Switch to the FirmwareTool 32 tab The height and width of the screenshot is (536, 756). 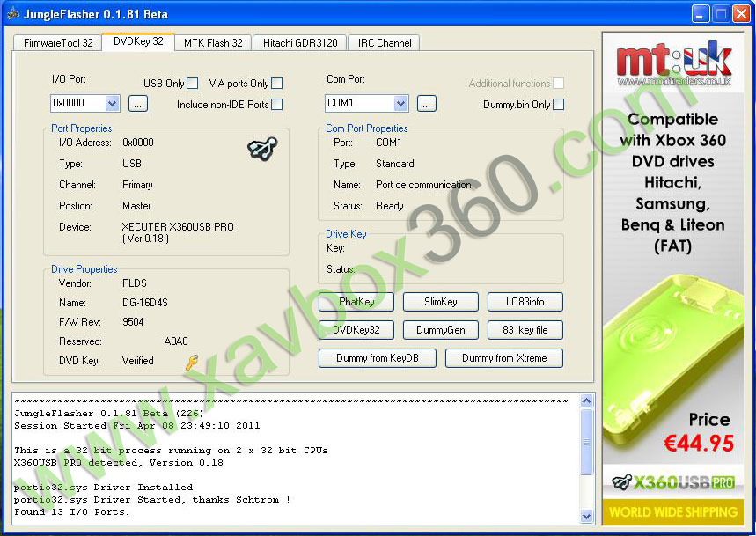tap(58, 43)
